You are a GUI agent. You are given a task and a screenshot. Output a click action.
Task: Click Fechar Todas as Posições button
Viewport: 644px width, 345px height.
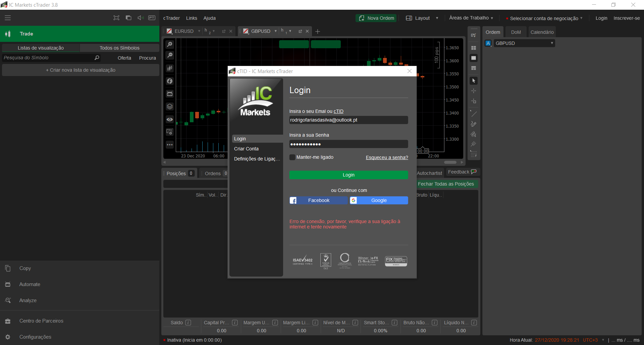point(446,184)
